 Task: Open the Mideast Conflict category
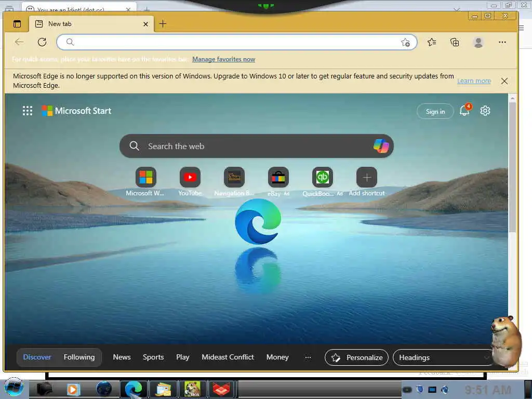pyautogui.click(x=228, y=357)
